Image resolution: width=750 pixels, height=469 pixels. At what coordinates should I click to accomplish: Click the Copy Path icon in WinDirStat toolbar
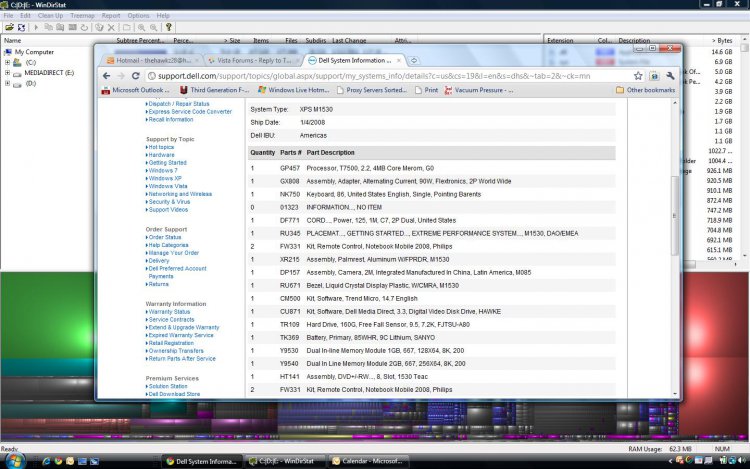point(48,28)
